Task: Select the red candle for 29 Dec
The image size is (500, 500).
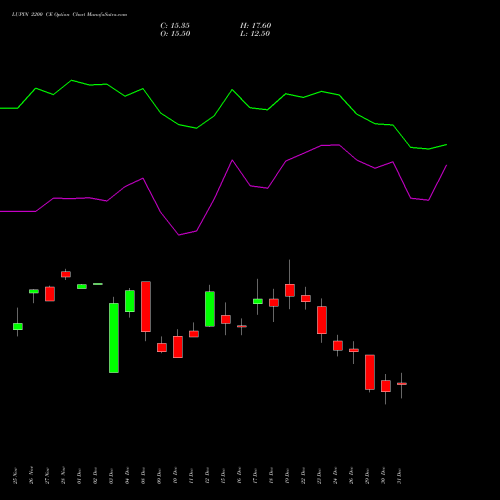Action: tap(370, 372)
